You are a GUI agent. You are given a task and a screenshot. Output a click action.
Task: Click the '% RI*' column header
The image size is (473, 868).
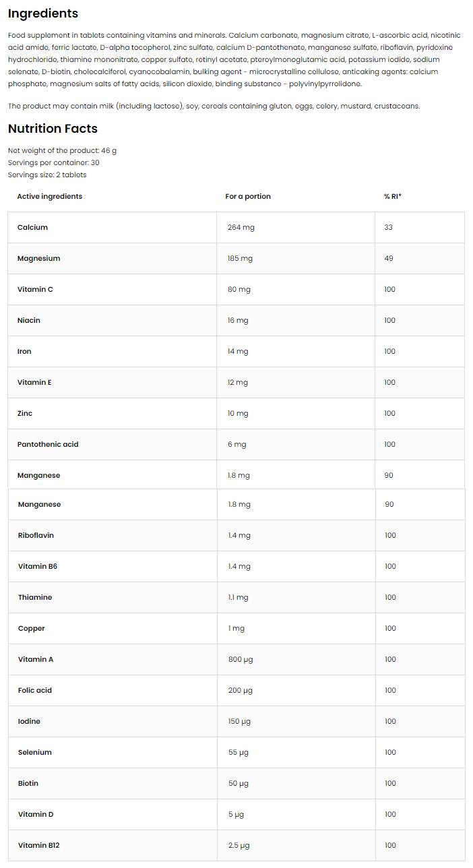click(x=392, y=197)
